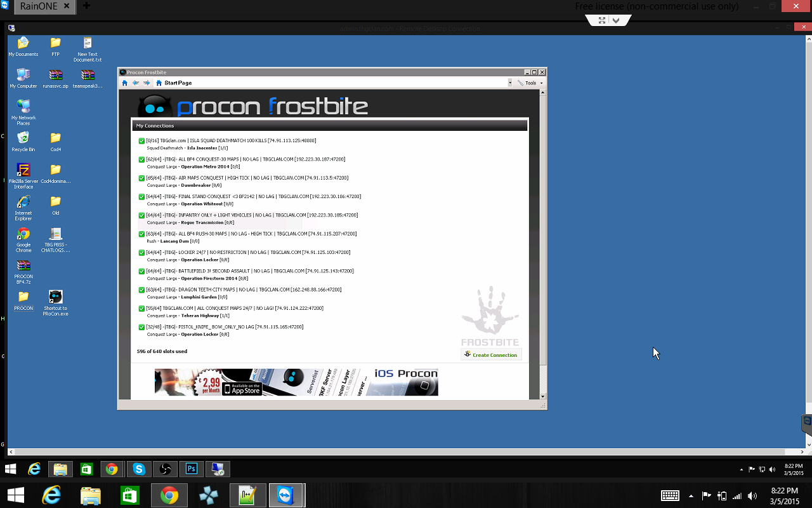Image resolution: width=812 pixels, height=508 pixels.
Task: Toggle full screen via TeamViewer toolbar handle
Action: coord(601,20)
